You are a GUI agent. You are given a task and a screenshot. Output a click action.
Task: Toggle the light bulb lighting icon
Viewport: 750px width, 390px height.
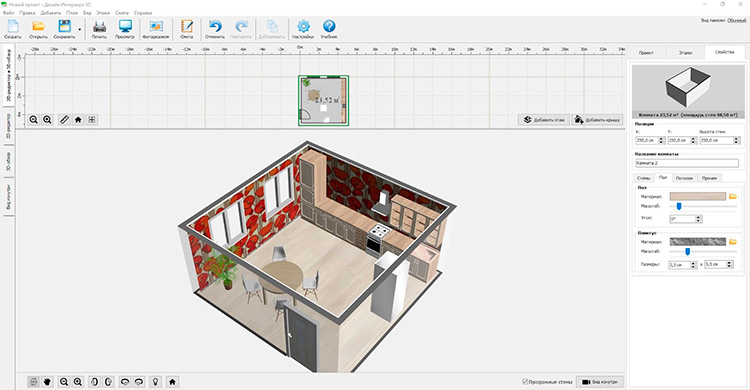click(x=155, y=381)
